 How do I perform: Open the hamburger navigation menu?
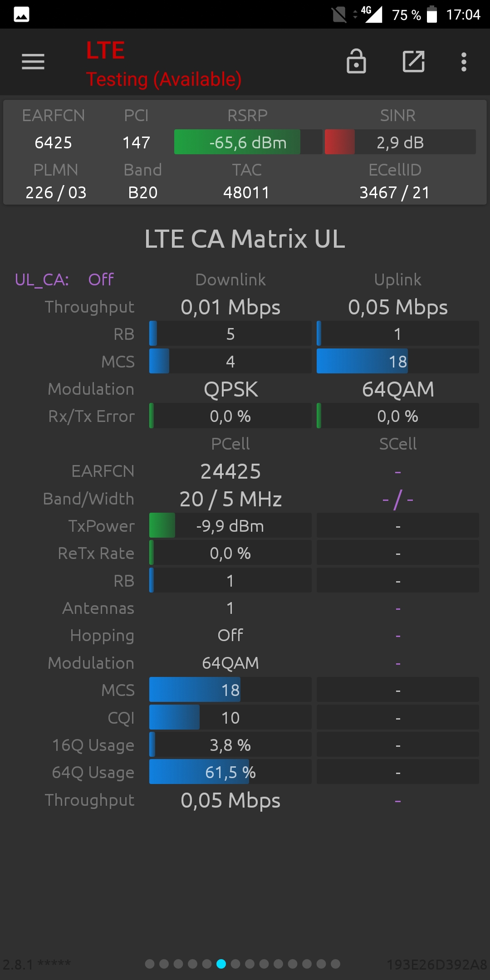pos(33,62)
